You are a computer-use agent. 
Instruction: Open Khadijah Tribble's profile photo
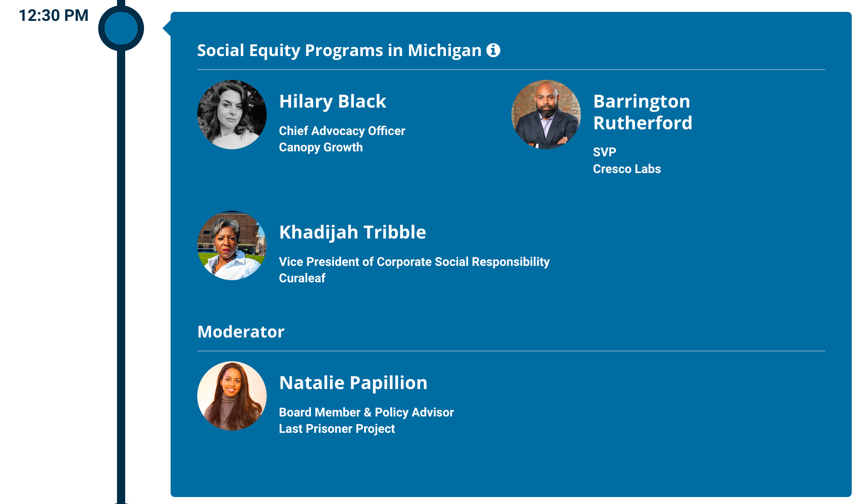(232, 245)
